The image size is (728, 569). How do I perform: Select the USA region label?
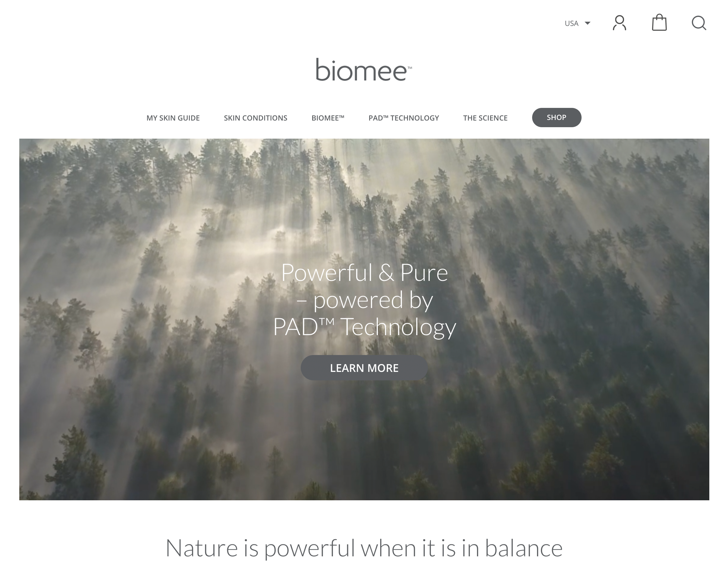pyautogui.click(x=571, y=23)
